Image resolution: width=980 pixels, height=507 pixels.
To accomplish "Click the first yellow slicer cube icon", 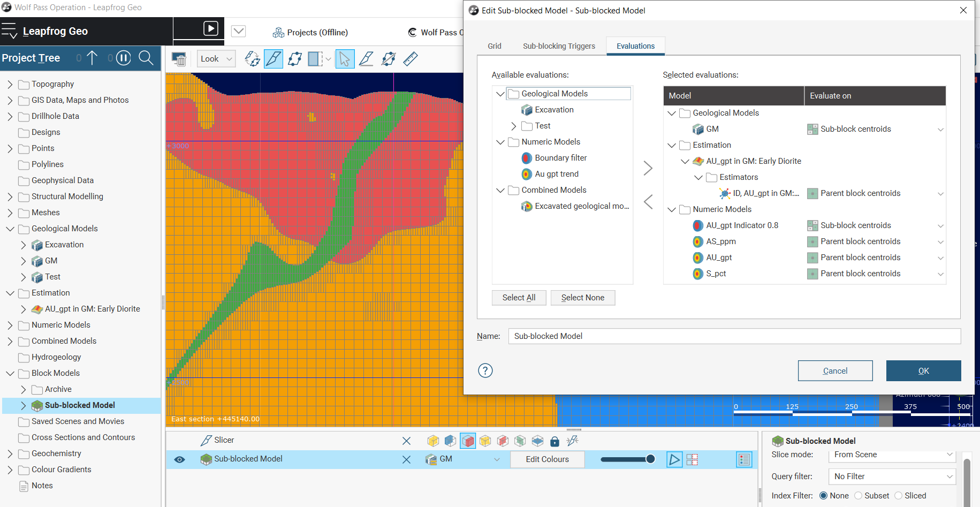I will coord(433,441).
